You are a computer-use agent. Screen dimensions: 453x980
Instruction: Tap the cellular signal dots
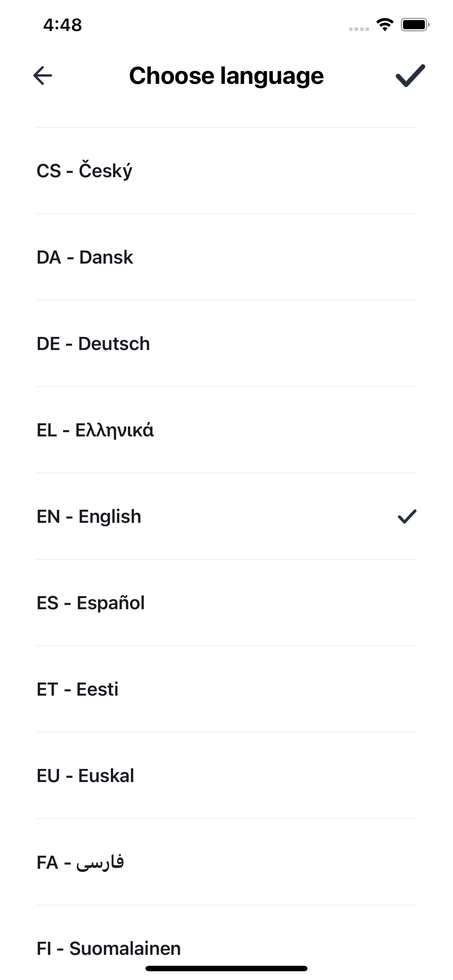pyautogui.click(x=359, y=29)
